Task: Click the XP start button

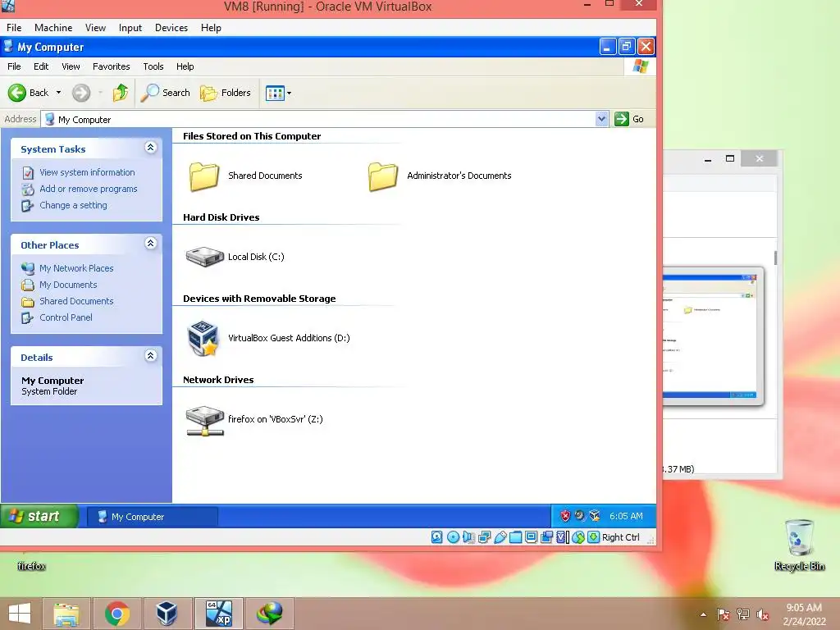Action: [x=39, y=516]
